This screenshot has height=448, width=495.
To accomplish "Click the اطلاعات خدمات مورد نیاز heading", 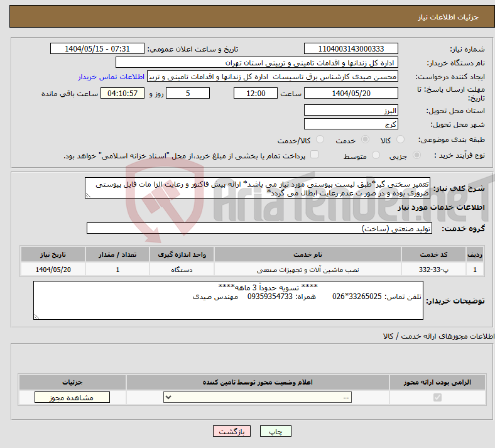I will coord(441,207).
